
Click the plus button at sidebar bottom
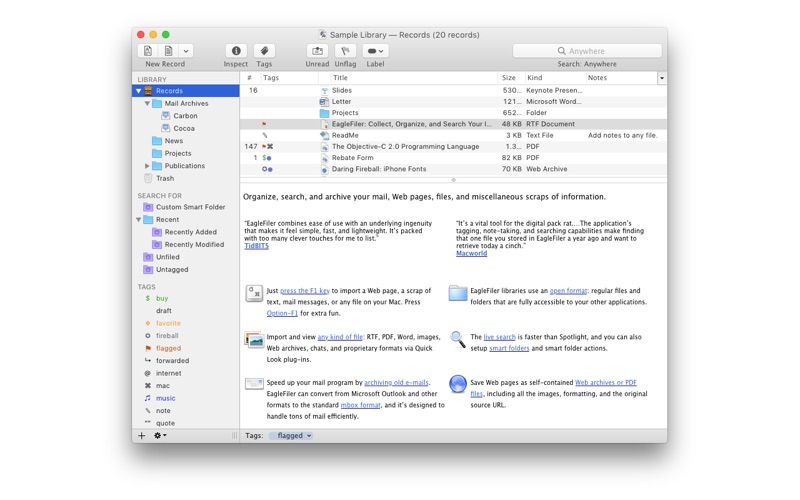142,436
